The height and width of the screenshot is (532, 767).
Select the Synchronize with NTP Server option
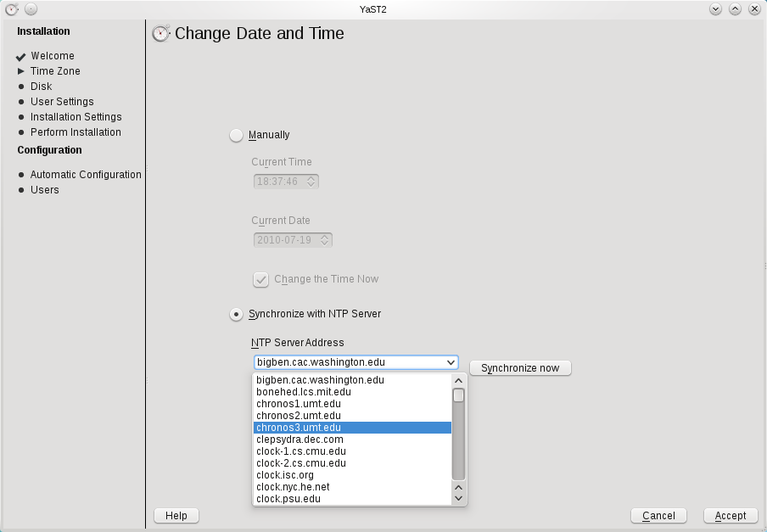(236, 314)
